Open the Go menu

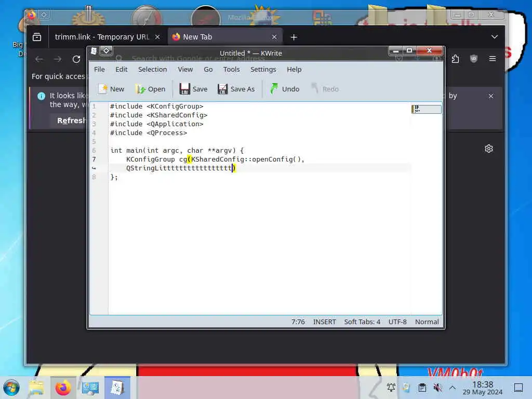(208, 69)
